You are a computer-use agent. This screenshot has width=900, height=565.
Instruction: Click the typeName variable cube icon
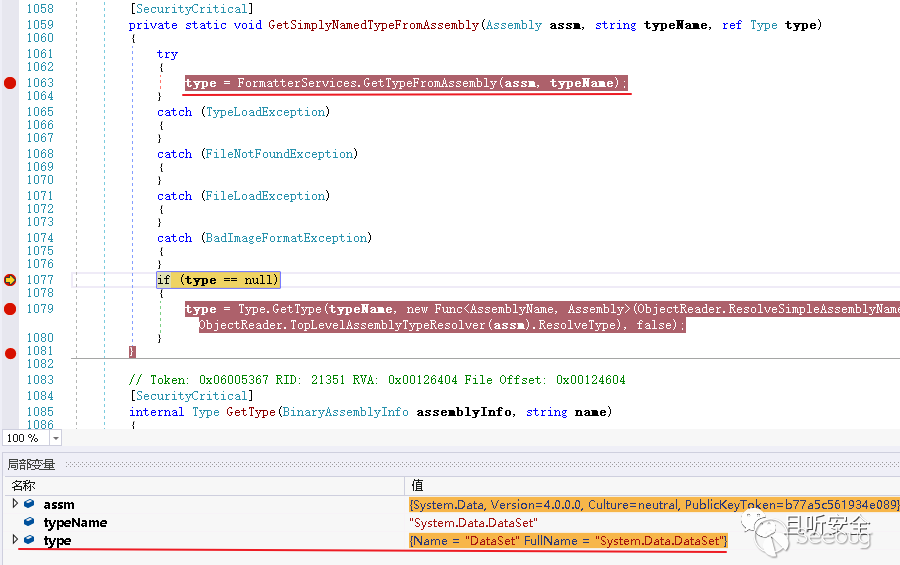(30, 522)
